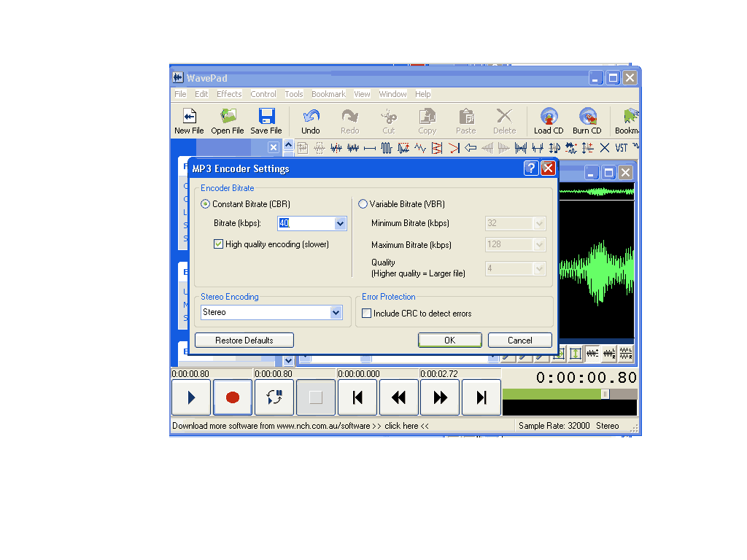Click the sidebar scroll-up arrow
Screen dimensions: 747x560
[288, 145]
